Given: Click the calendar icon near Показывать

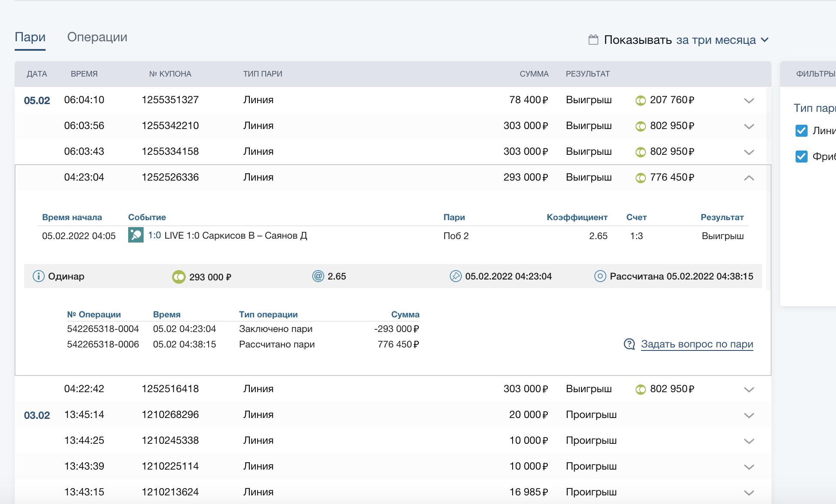Looking at the screenshot, I should coord(593,40).
